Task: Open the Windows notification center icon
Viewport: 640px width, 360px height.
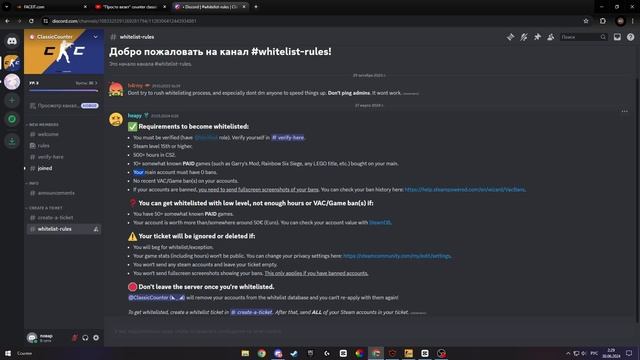Action: (629, 353)
